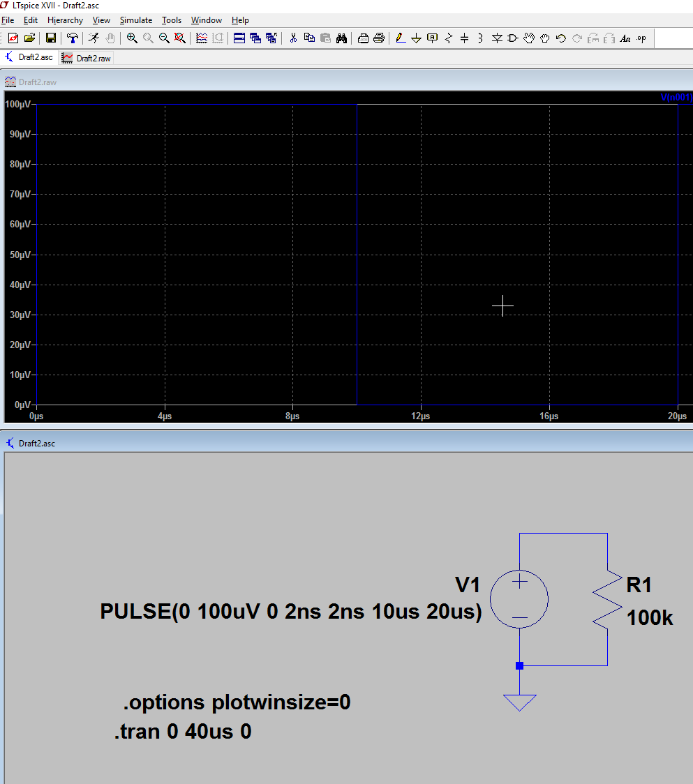Click the 50µV vertical axis label
Viewport: 693px width, 784px height.
(x=20, y=255)
